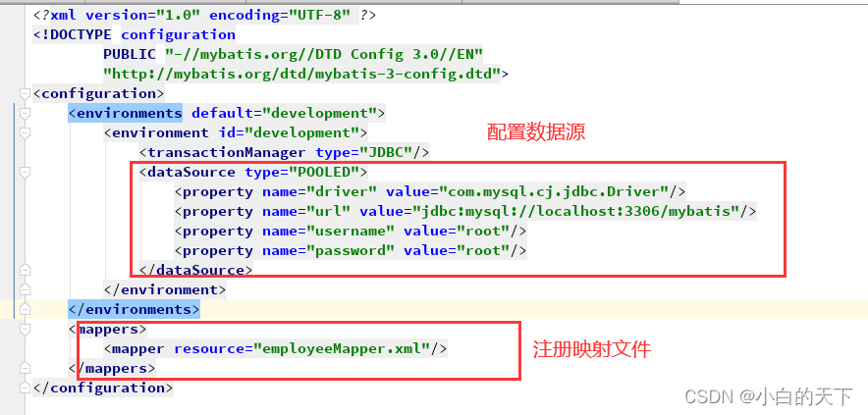Click the highlighted <environments opening tag

[x=125, y=114]
